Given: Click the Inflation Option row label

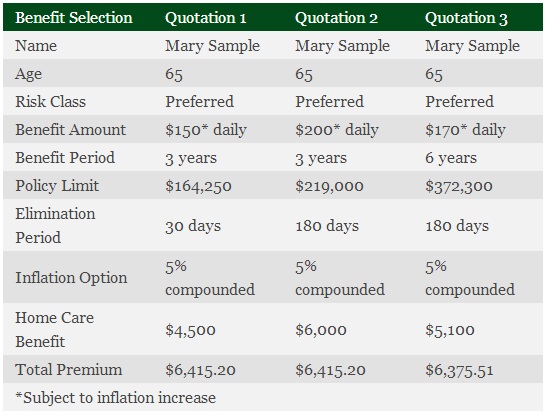Looking at the screenshot, I should point(71,278).
